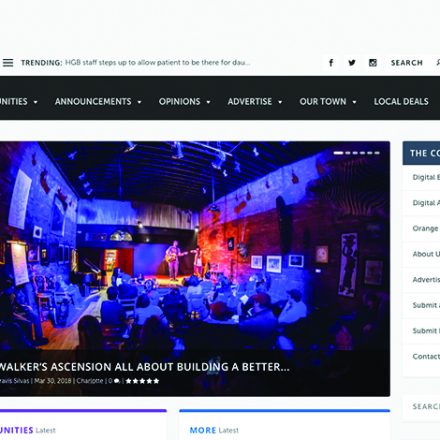Expand the Advertise dropdown arrow

click(280, 102)
